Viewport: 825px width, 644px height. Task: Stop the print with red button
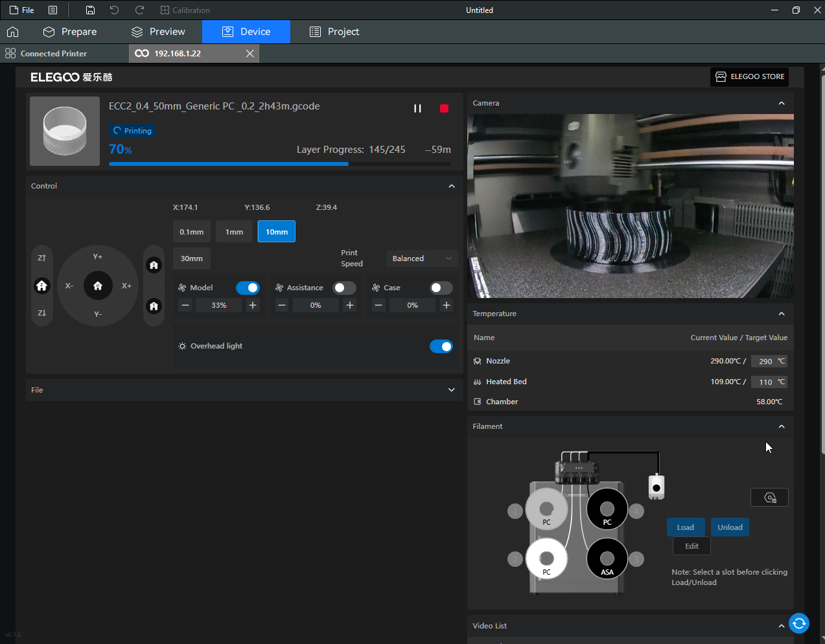tap(444, 108)
